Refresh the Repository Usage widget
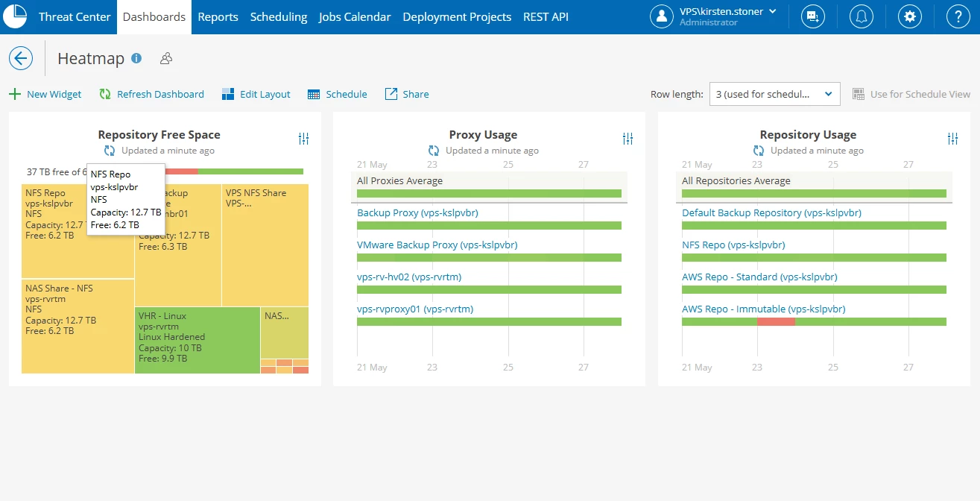 (x=759, y=151)
